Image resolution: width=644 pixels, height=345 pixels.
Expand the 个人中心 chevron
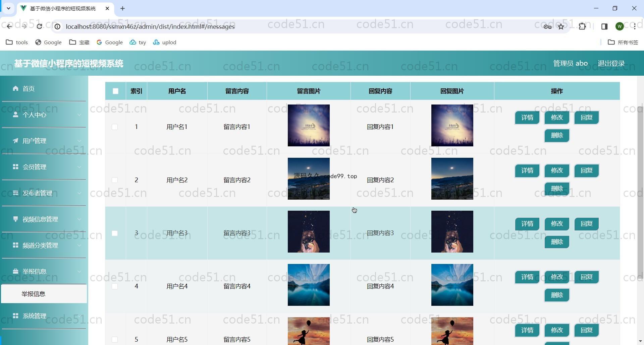(x=79, y=115)
